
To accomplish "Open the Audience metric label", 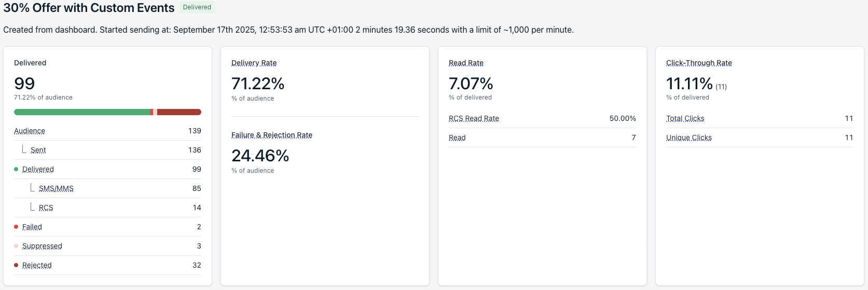I will point(30,131).
